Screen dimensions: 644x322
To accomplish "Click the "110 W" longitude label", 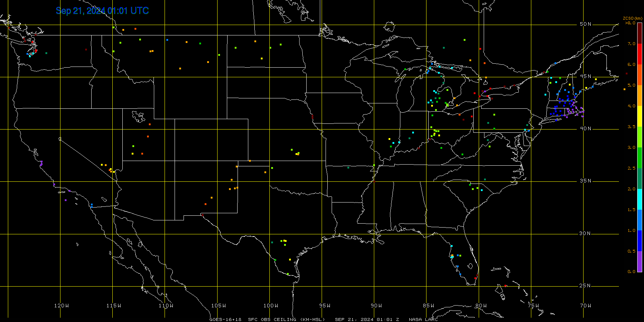I will tap(166, 306).
